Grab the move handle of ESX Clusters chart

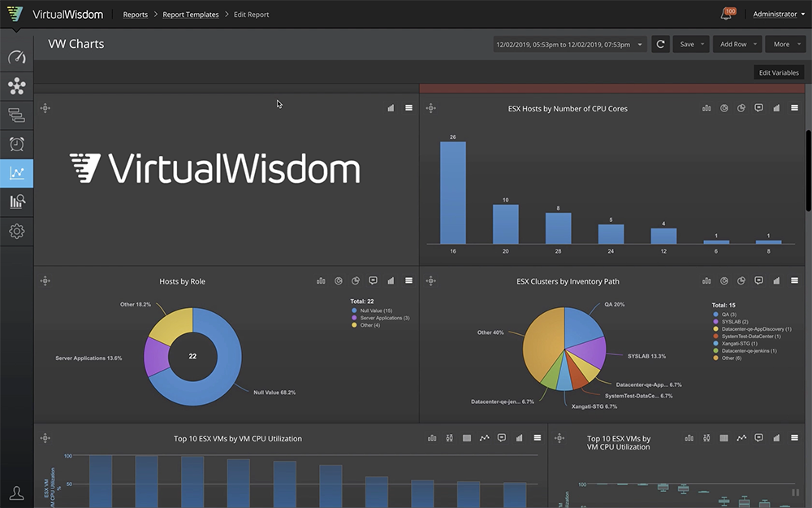[x=430, y=281]
